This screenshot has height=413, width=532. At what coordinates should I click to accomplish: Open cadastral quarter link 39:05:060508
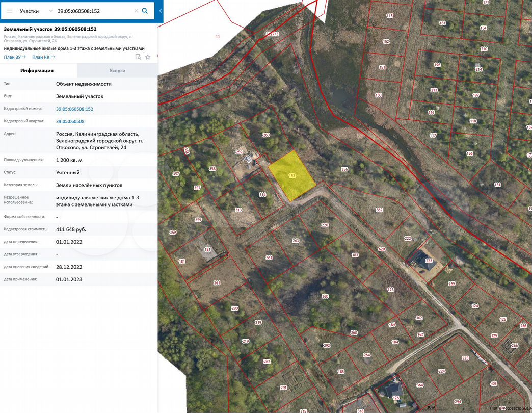pyautogui.click(x=70, y=121)
